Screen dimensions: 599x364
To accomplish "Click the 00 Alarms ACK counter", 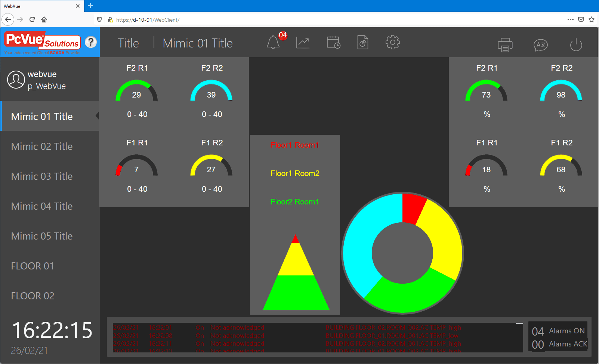I will pos(559,344).
